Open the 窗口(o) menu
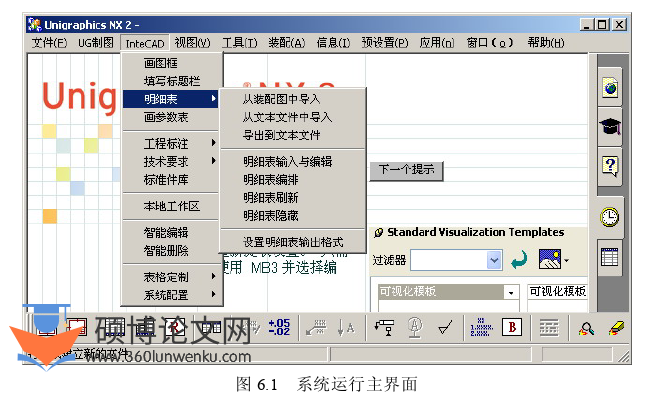The width and height of the screenshot is (649, 394). [x=490, y=43]
